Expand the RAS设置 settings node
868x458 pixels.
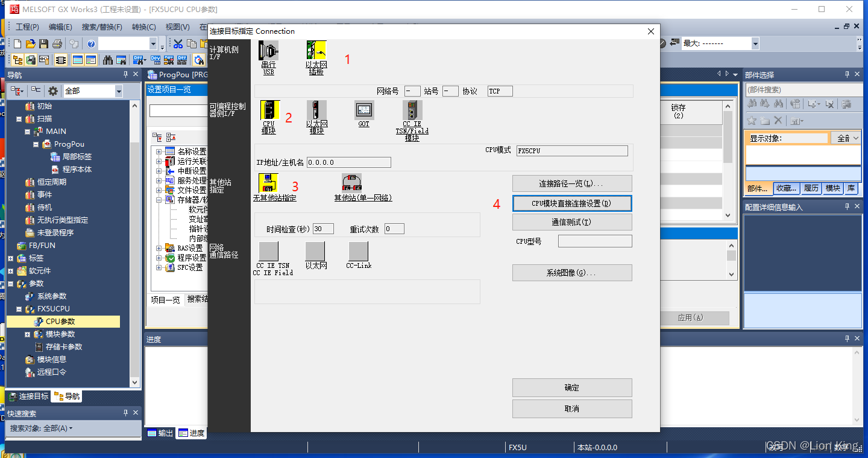[159, 248]
